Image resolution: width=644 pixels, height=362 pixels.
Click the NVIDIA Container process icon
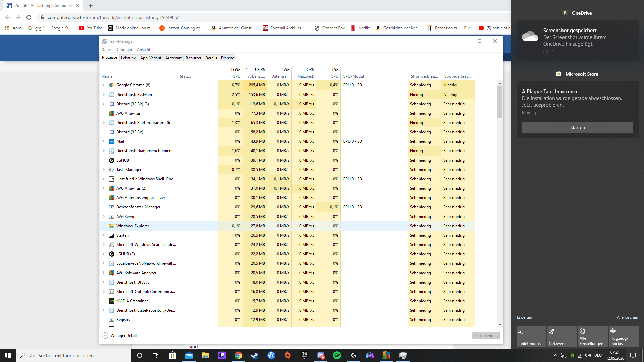pyautogui.click(x=112, y=301)
